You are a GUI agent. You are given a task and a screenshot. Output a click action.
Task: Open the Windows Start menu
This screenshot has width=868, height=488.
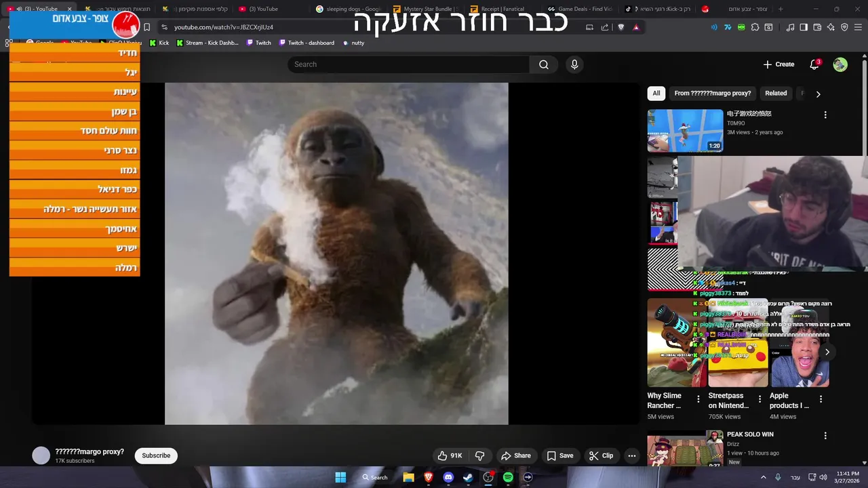340,477
